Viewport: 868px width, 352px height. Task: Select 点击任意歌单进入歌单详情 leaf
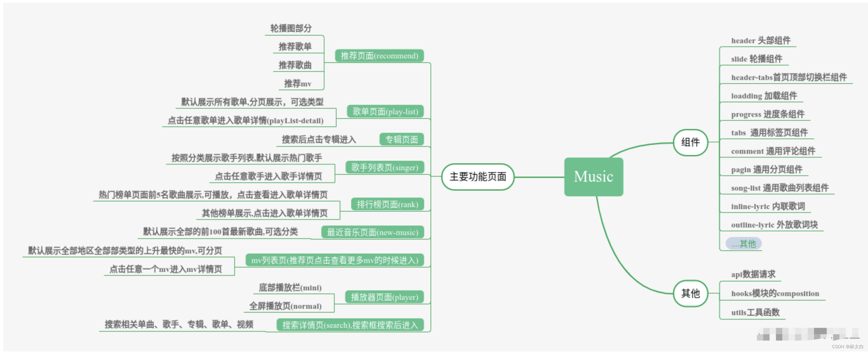245,120
